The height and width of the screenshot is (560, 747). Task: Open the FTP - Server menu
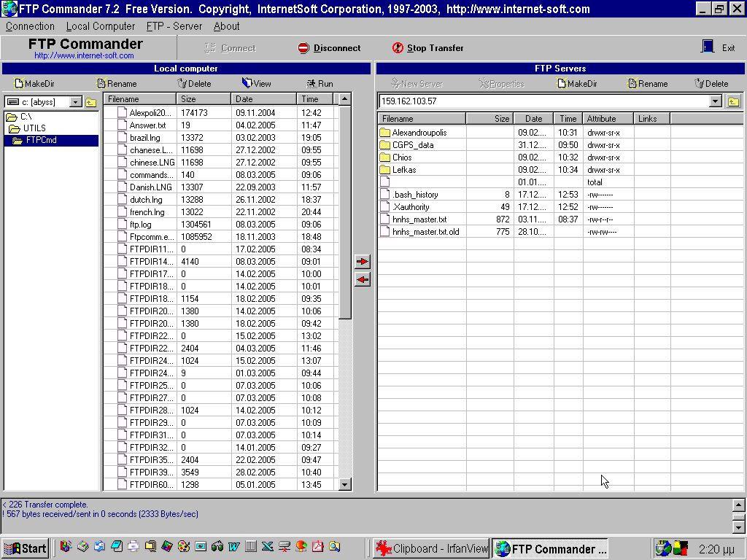tap(174, 26)
